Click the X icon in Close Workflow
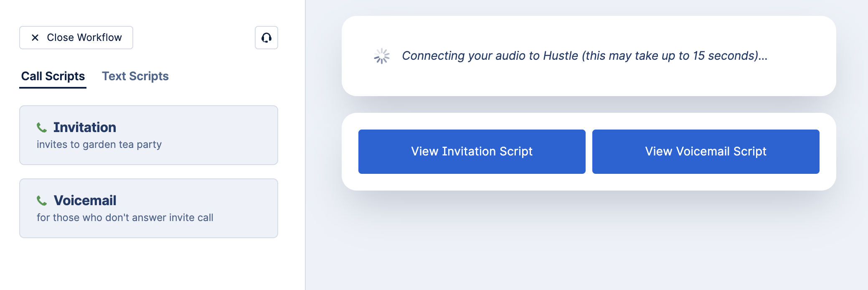Image resolution: width=868 pixels, height=290 pixels. pos(35,38)
